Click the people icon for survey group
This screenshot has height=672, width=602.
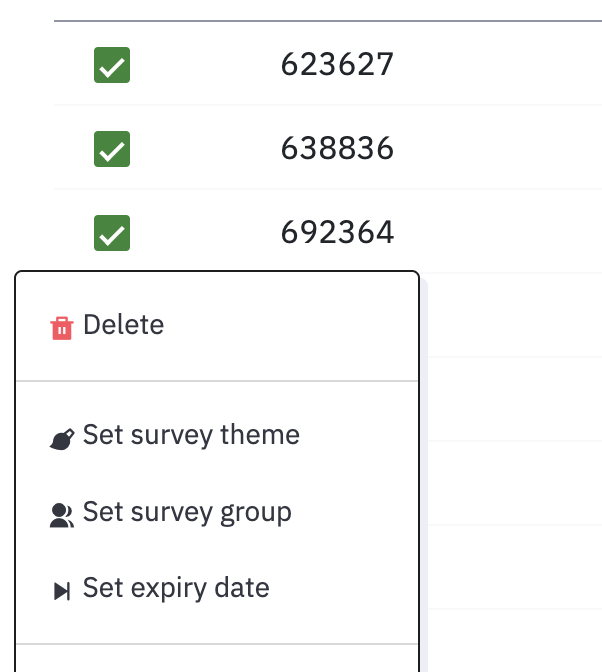62,516
